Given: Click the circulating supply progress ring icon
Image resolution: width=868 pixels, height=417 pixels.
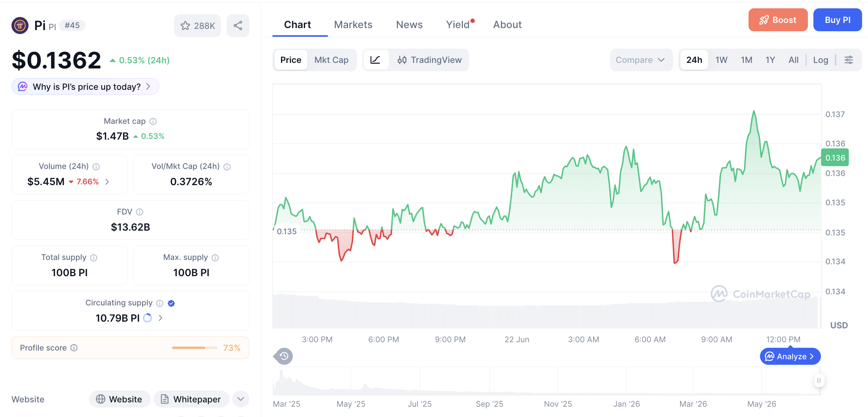Looking at the screenshot, I should (148, 318).
